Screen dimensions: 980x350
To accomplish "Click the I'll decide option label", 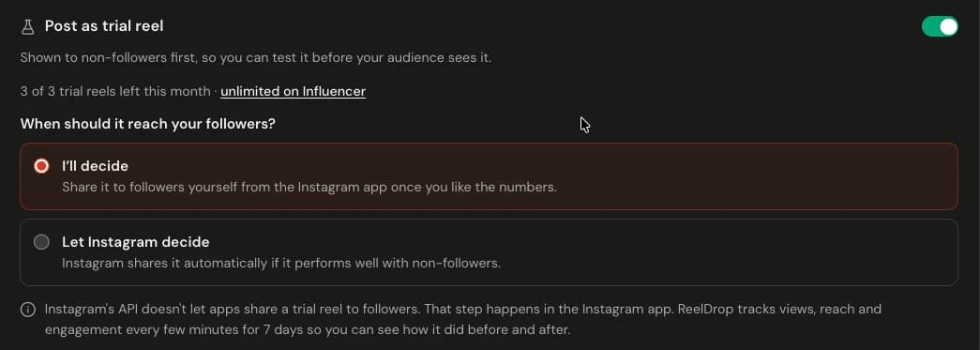I will pos(95,166).
